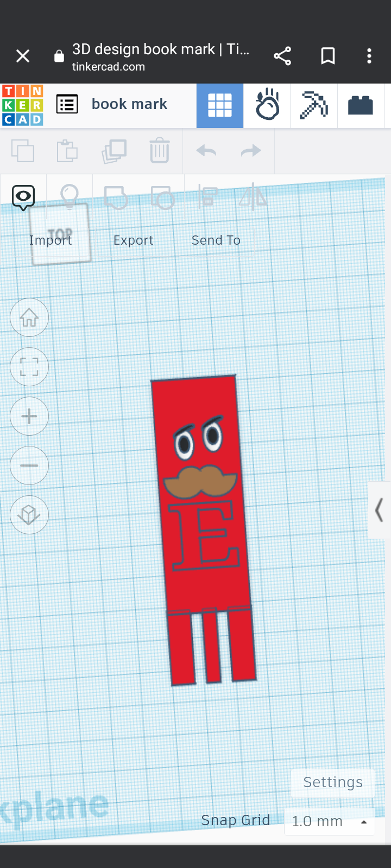Select the brown mustache shape
Viewport: 391px width, 868px height.
click(x=200, y=482)
